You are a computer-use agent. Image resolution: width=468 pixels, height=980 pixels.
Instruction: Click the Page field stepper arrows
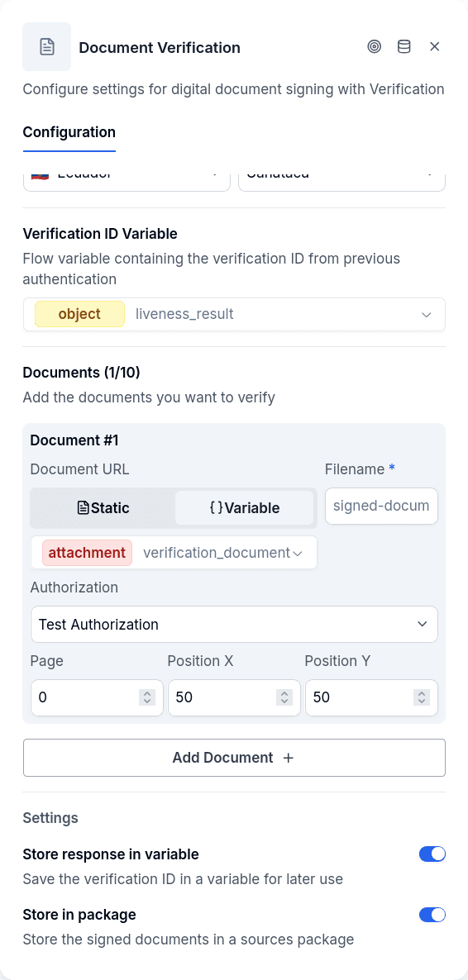(147, 697)
